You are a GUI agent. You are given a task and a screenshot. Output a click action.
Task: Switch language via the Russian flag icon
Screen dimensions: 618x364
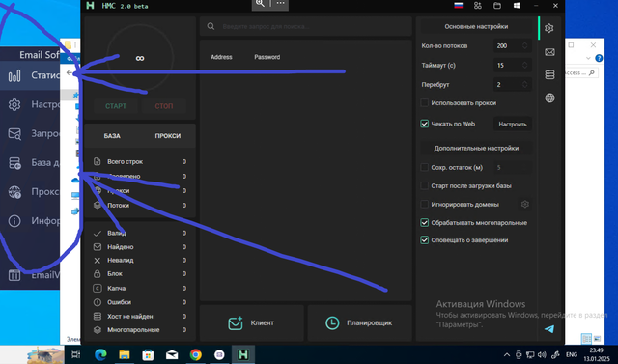pyautogui.click(x=459, y=6)
